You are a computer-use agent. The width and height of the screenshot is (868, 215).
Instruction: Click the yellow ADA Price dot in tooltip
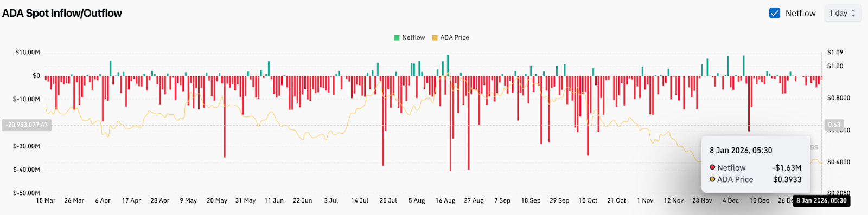pos(712,179)
